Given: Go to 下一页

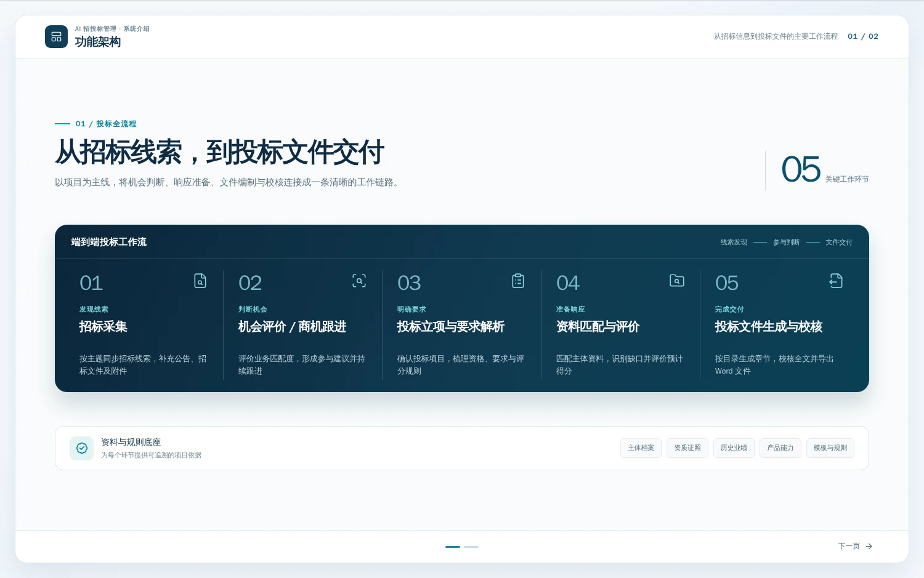Looking at the screenshot, I should tap(855, 546).
